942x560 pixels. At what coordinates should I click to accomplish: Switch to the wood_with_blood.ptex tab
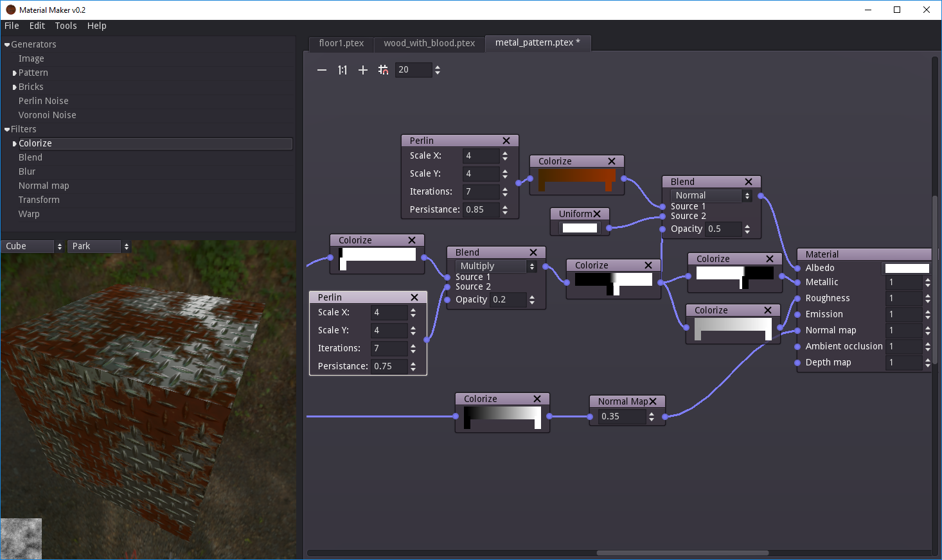429,43
